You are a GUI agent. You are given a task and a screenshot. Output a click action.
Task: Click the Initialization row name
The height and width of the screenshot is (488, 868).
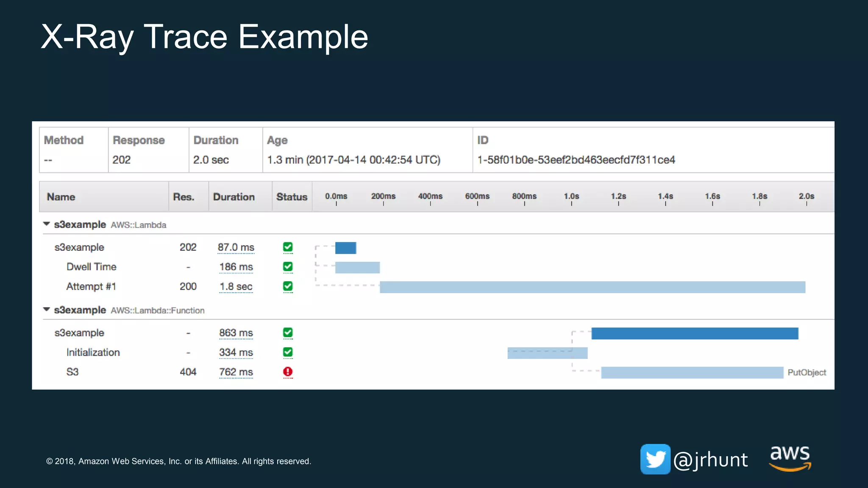pyautogui.click(x=93, y=352)
